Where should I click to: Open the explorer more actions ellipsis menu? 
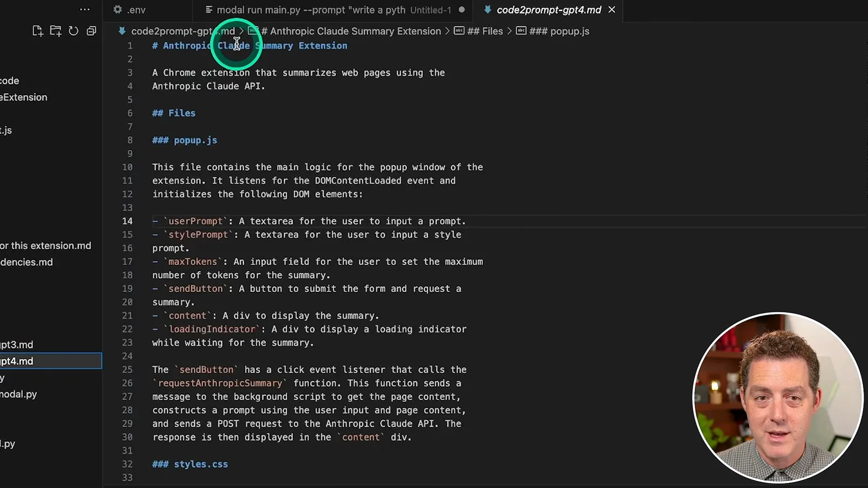[85, 9]
